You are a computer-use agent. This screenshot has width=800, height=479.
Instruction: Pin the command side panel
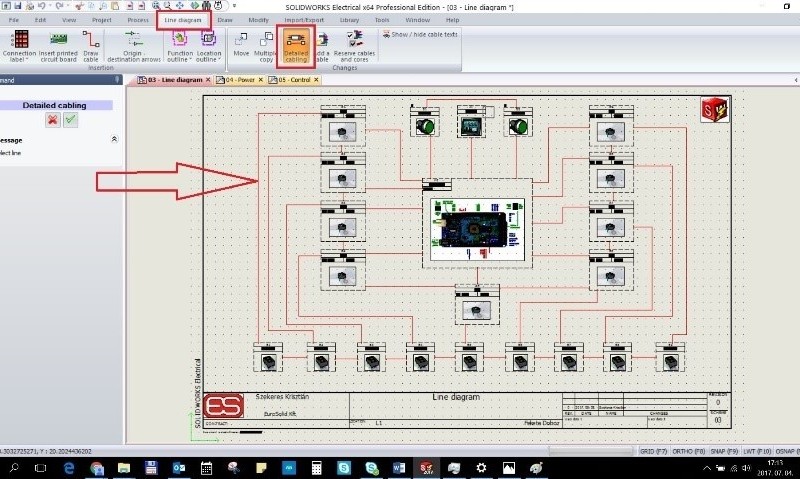[x=117, y=80]
